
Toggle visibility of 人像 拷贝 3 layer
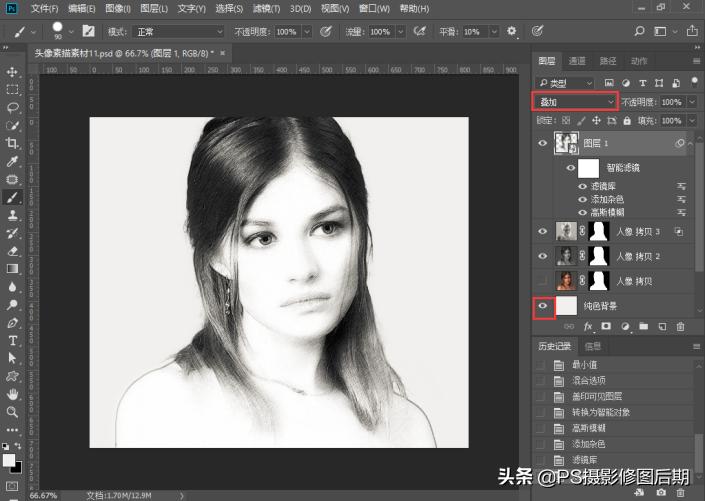pos(543,231)
